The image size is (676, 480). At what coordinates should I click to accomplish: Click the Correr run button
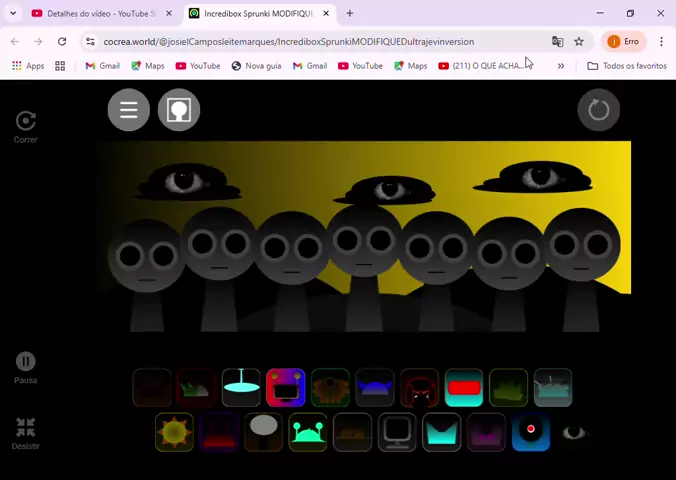click(x=26, y=125)
